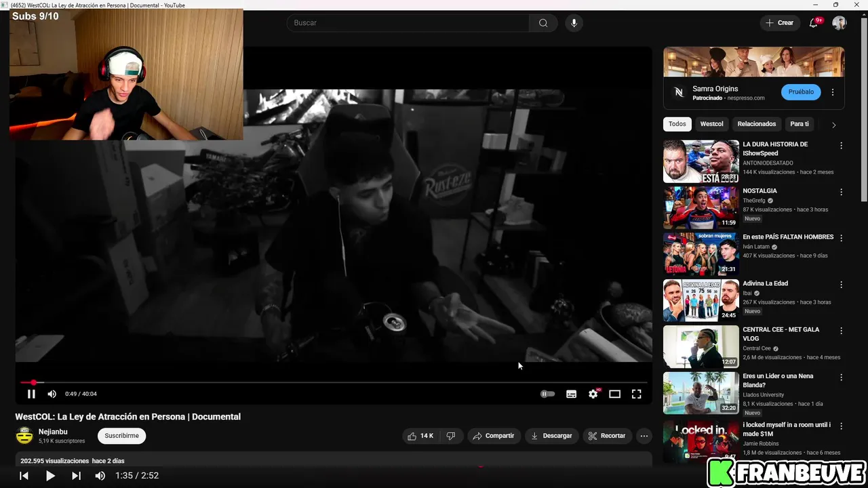The height and width of the screenshot is (488, 868).
Task: Start voice search with the microphone icon
Action: tap(574, 23)
